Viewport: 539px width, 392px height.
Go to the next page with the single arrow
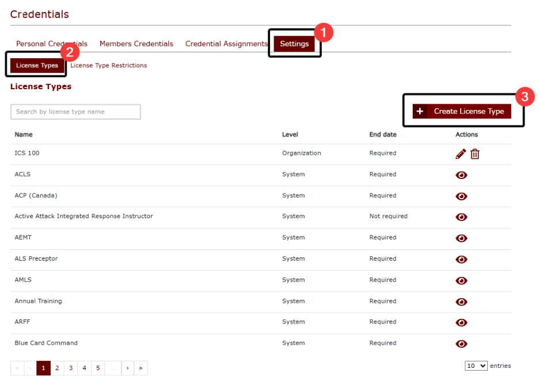(x=127, y=368)
